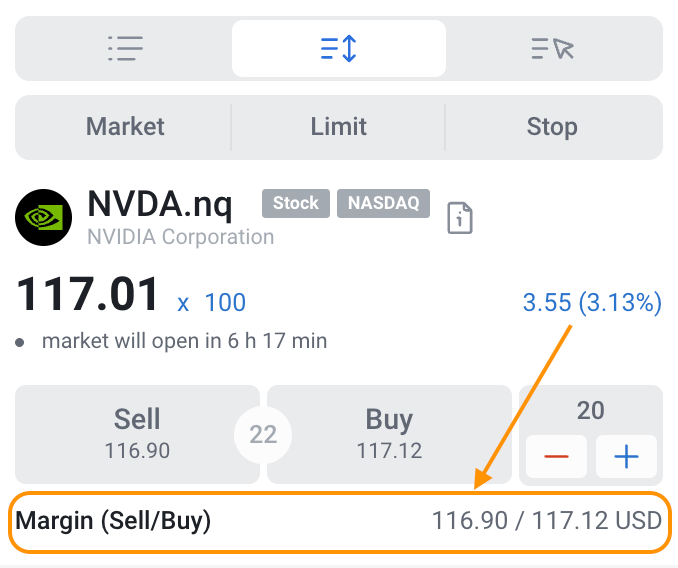
Task: Click the Margin (Sell/Buy) row
Action: (x=338, y=521)
